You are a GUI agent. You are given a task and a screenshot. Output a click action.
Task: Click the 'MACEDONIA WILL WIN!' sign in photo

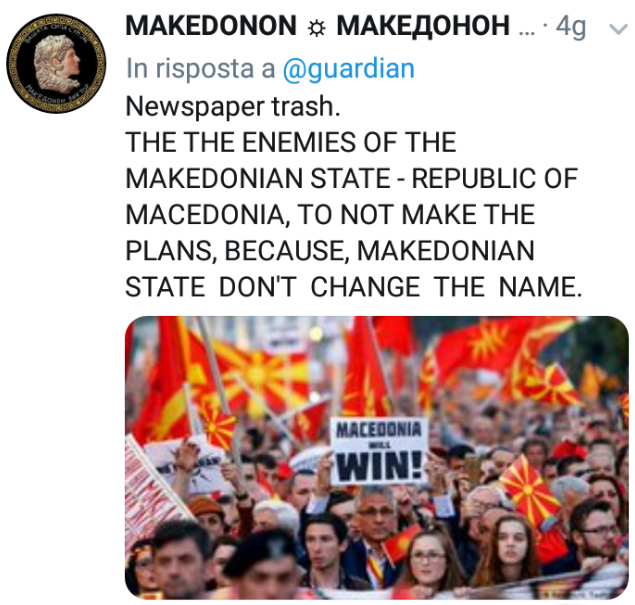[x=377, y=451]
